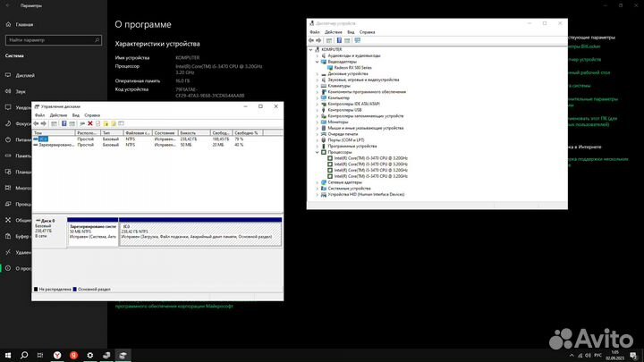The image size is (644, 362).
Task: Expand the Дисковые устройства node
Action: (x=317, y=74)
